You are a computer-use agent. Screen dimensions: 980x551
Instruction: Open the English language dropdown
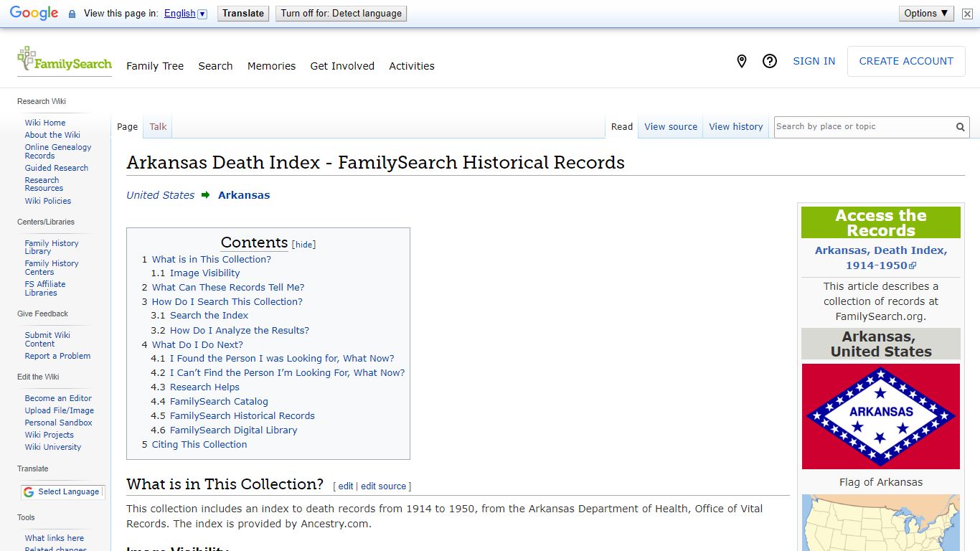(185, 14)
